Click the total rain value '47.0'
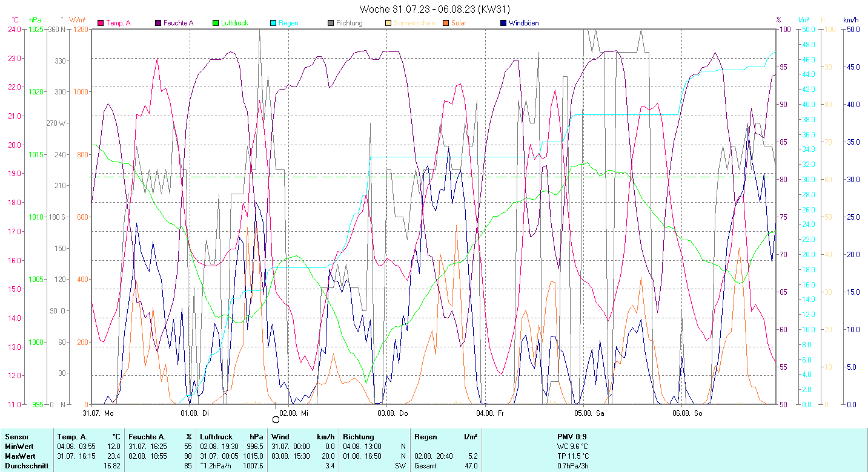The image size is (868, 472). tap(470, 465)
